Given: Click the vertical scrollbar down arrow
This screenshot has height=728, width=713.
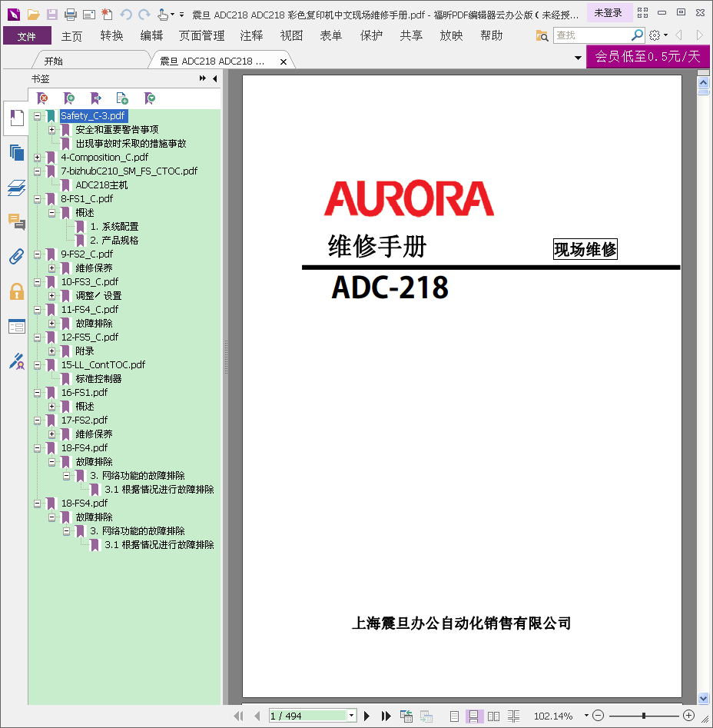Looking at the screenshot, I should [x=703, y=698].
